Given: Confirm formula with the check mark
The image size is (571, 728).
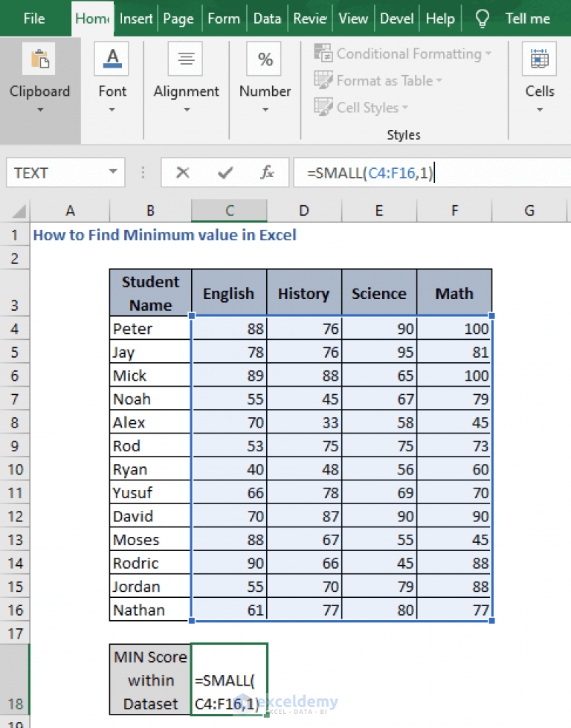Looking at the screenshot, I should (x=225, y=173).
